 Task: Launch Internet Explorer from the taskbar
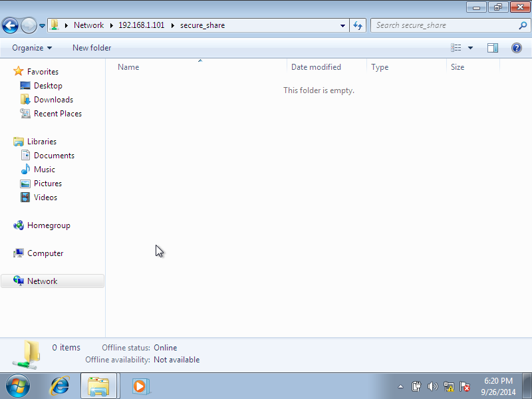point(60,386)
